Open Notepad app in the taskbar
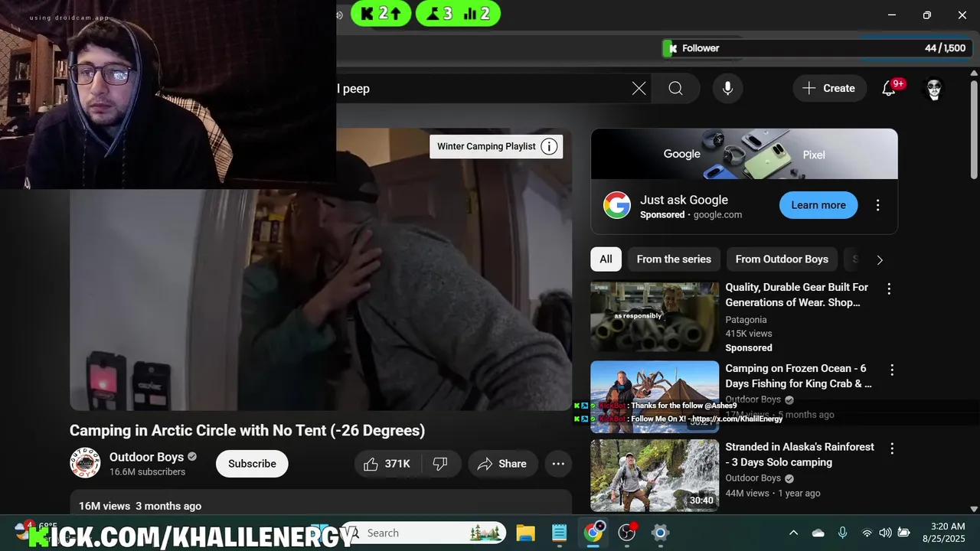Viewport: 980px width, 551px height. click(559, 533)
